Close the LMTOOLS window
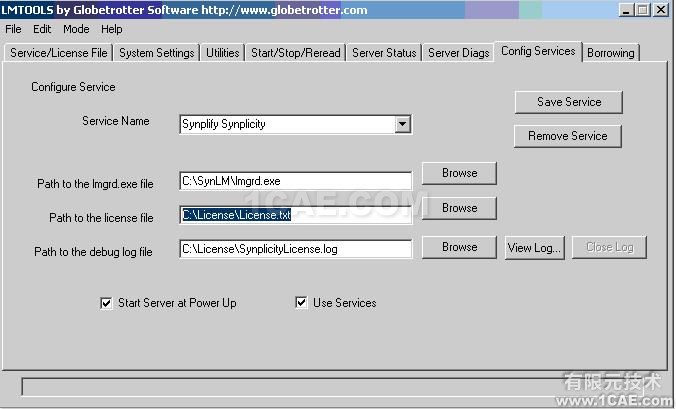This screenshot has width=676, height=409. tap(660, 9)
